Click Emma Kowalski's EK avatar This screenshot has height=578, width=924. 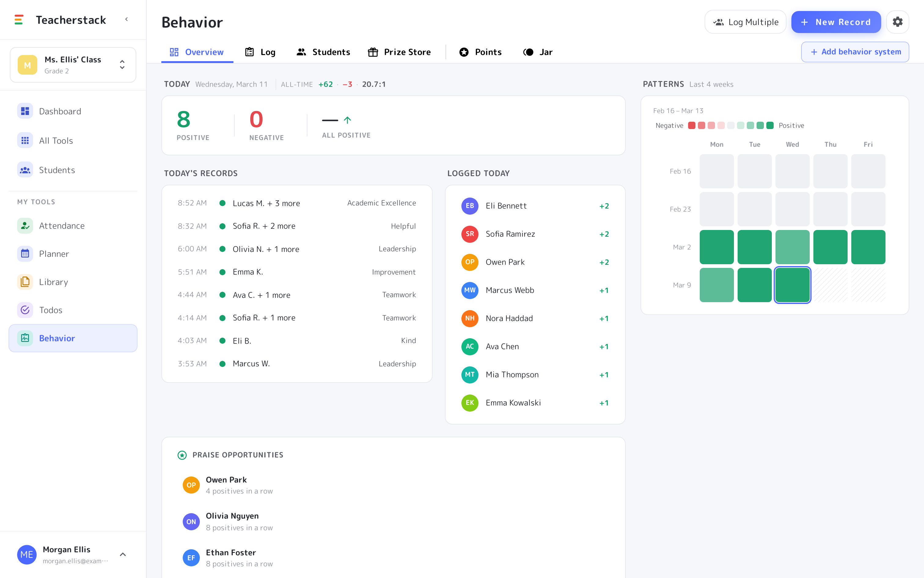click(470, 403)
